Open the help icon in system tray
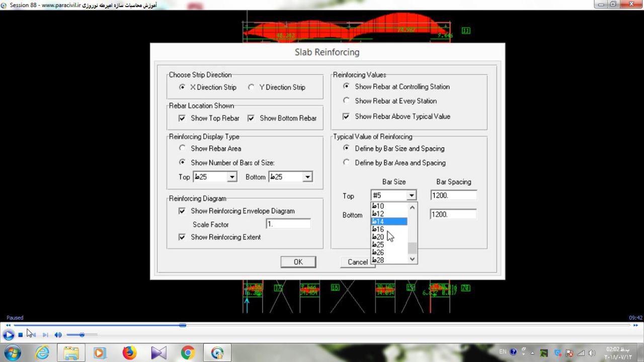This screenshot has width=644, height=362. [x=513, y=352]
